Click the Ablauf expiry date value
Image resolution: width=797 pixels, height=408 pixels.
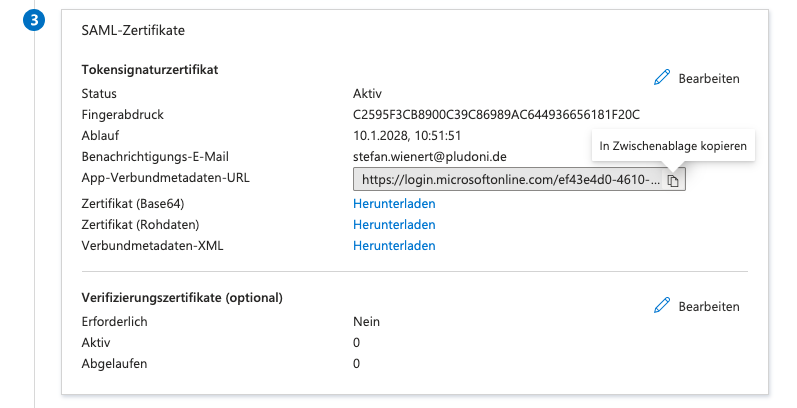pyautogui.click(x=405, y=135)
